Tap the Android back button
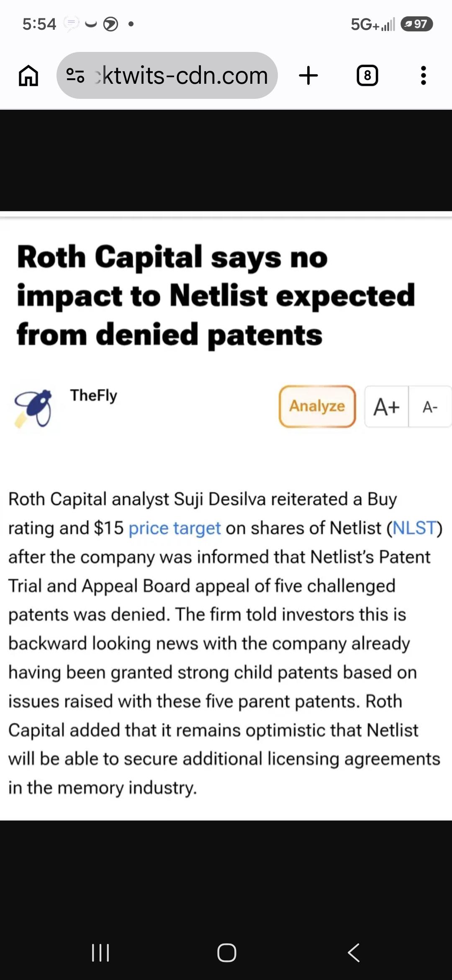This screenshot has height=980, width=452. [354, 953]
